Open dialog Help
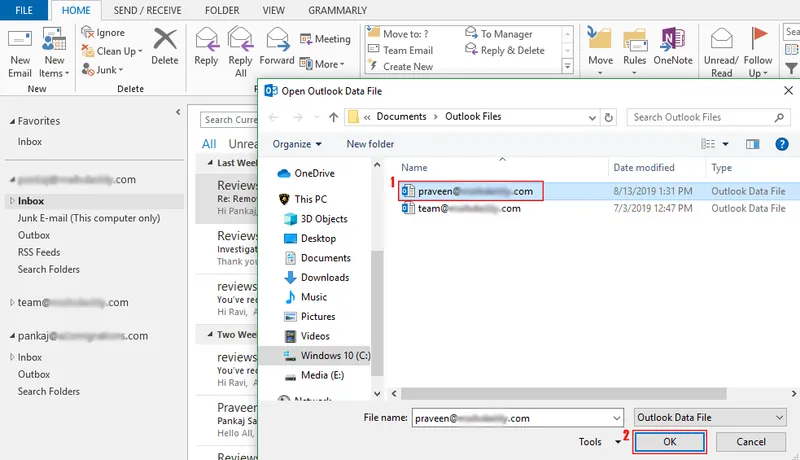The width and height of the screenshot is (800, 460). click(x=782, y=144)
